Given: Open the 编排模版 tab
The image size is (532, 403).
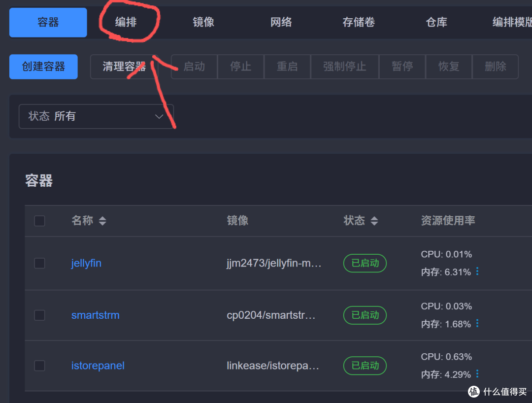Looking at the screenshot, I should (512, 22).
